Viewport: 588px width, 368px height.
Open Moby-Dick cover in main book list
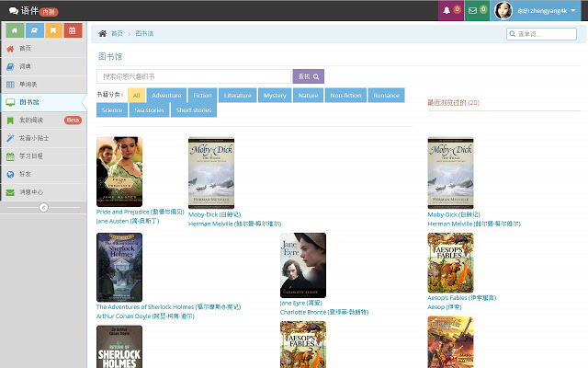pos(211,173)
